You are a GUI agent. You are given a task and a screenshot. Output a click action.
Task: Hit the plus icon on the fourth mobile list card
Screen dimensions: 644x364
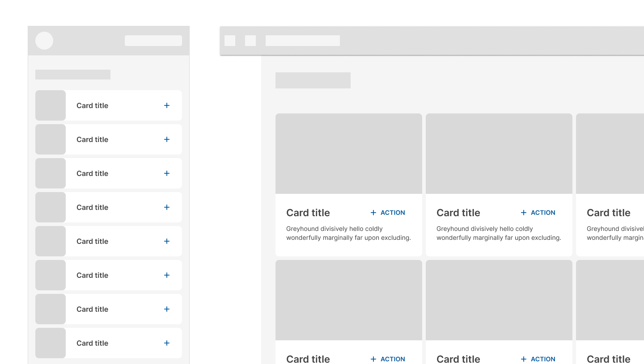coord(167,207)
